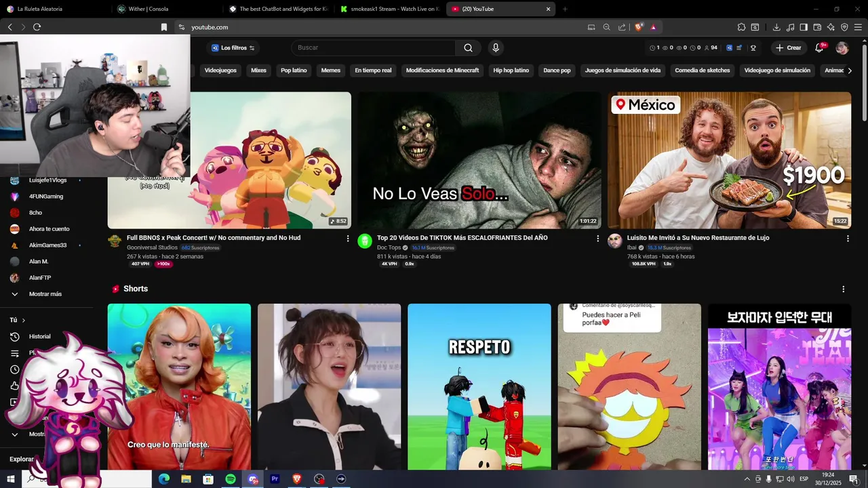The image size is (868, 488).
Task: Open the 'Gooniversal Studios' channel link
Action: coord(151,248)
